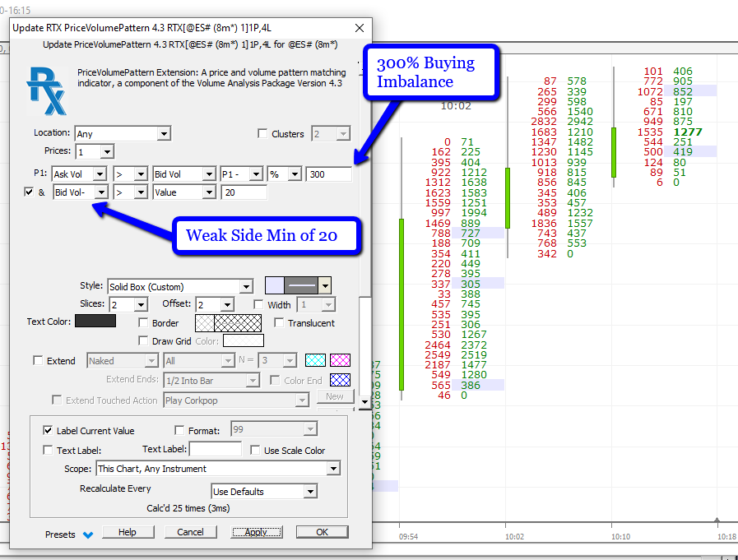Click the magenta hatched extension swatch
The image size is (738, 560).
coord(340,360)
